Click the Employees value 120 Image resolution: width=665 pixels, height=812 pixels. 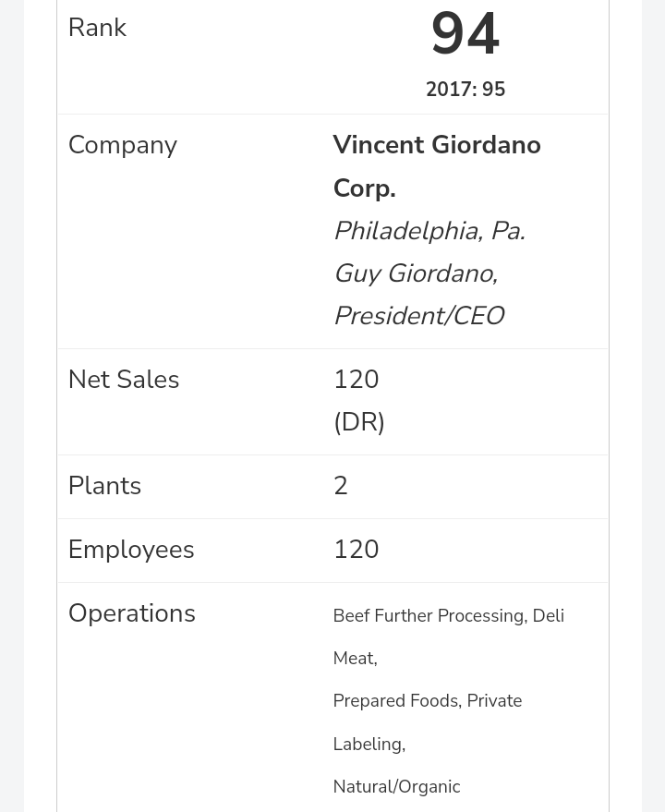click(356, 550)
